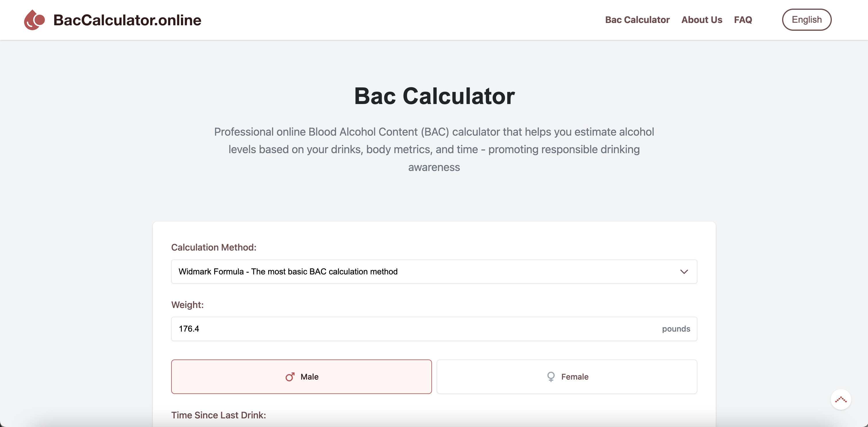The width and height of the screenshot is (868, 427).
Task: Click inside the Weight input field
Action: point(404,329)
